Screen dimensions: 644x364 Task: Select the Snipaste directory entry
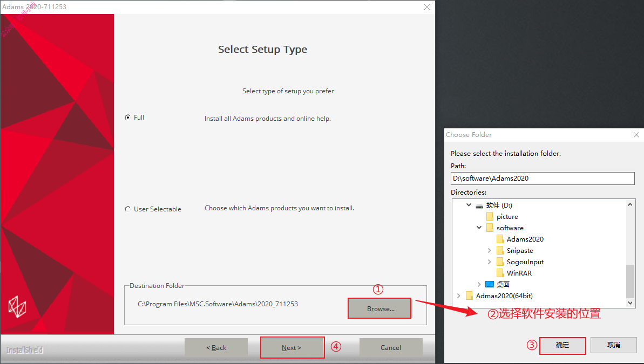520,250
